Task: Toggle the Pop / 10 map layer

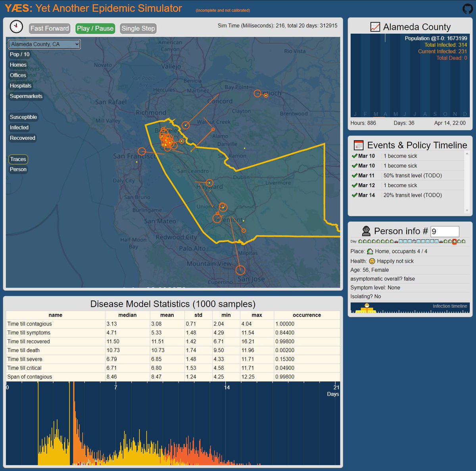Action: click(x=20, y=54)
